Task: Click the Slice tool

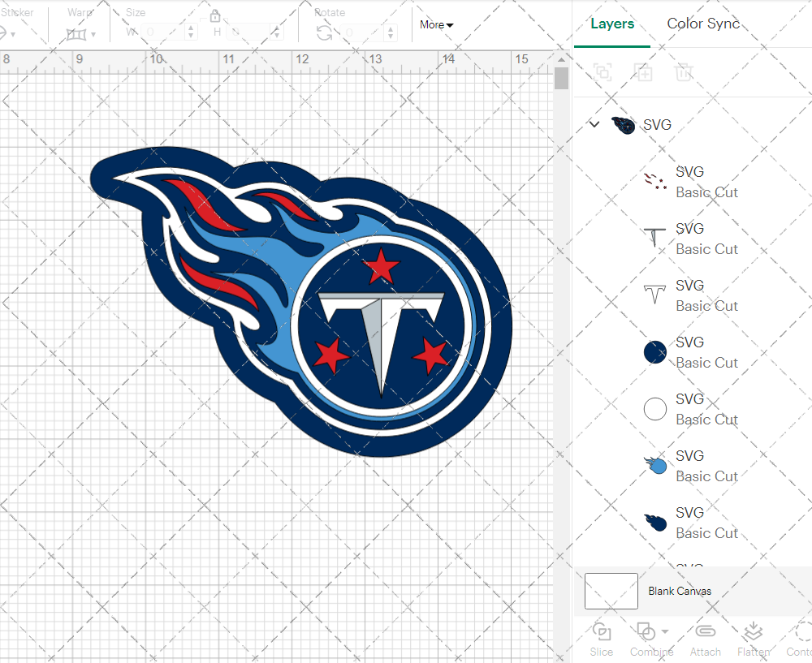Action: (601, 639)
